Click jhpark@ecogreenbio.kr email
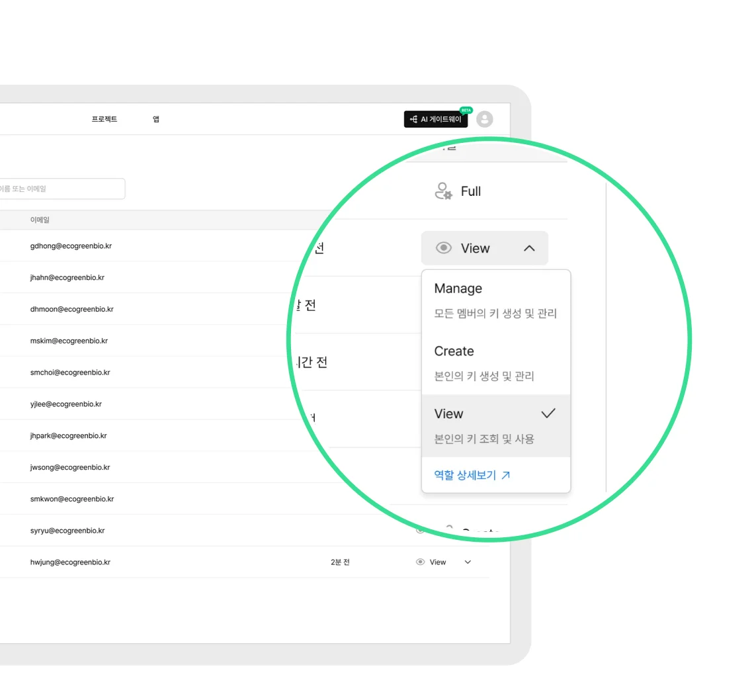This screenshot has width=754, height=700. point(68,436)
